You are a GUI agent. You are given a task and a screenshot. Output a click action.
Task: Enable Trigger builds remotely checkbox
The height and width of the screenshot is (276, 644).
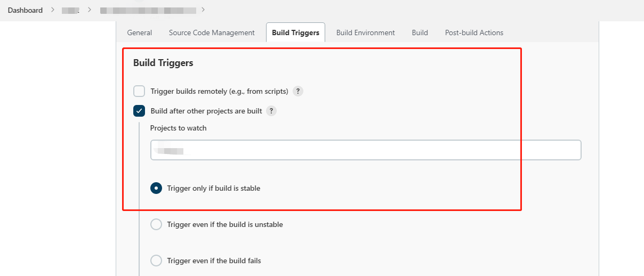click(x=139, y=91)
